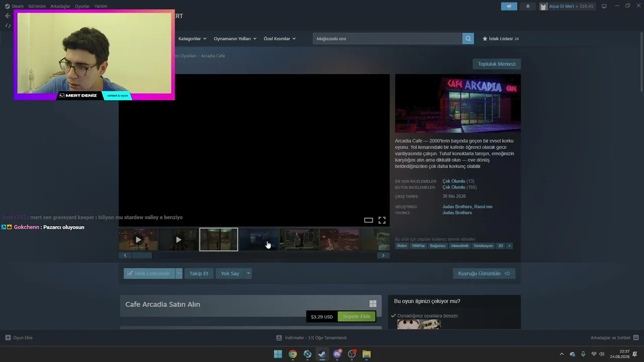The width and height of the screenshot is (644, 362).
Task: Open File Explorer from the taskbar
Action: pyautogui.click(x=367, y=354)
